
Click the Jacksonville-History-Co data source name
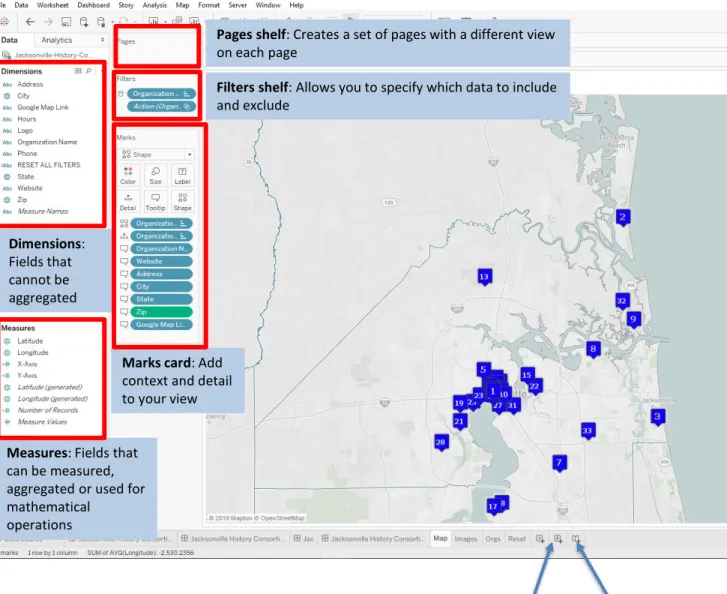coord(54,55)
